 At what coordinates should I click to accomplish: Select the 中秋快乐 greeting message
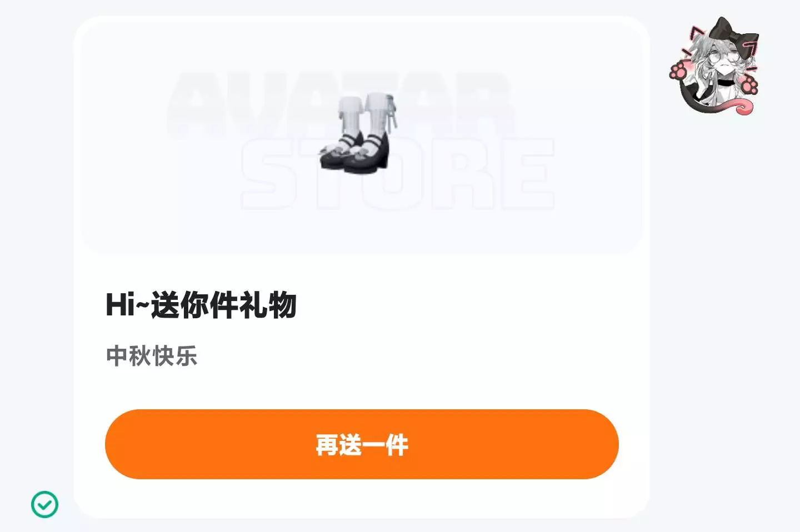(x=152, y=356)
